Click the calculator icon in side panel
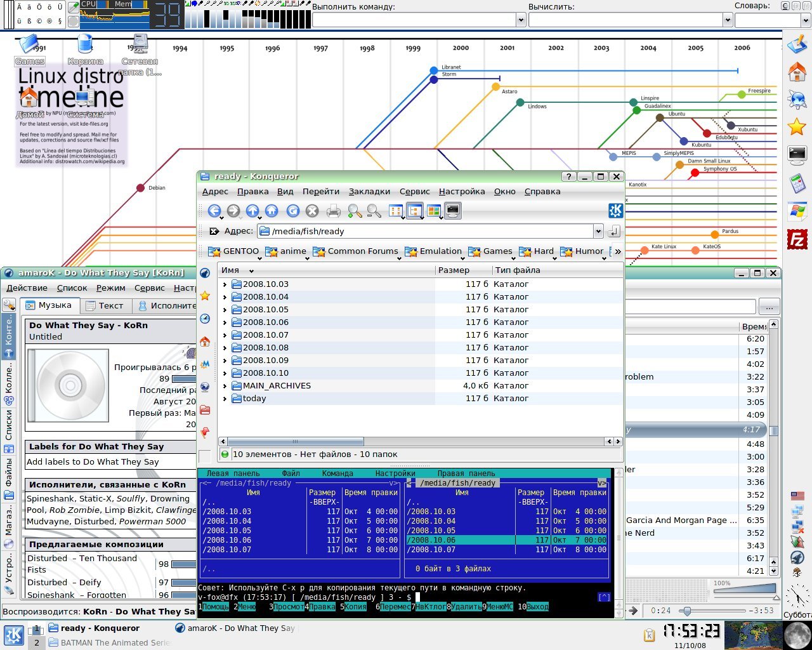 797,183
